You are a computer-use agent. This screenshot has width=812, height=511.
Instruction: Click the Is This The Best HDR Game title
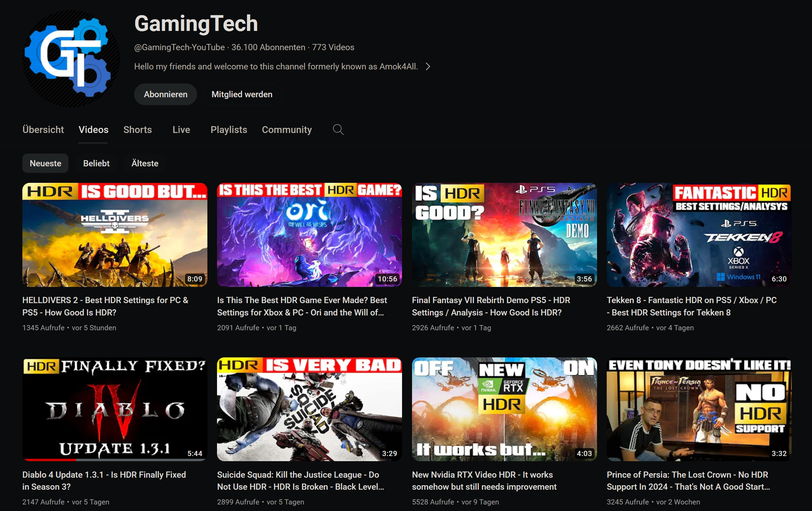pos(302,306)
